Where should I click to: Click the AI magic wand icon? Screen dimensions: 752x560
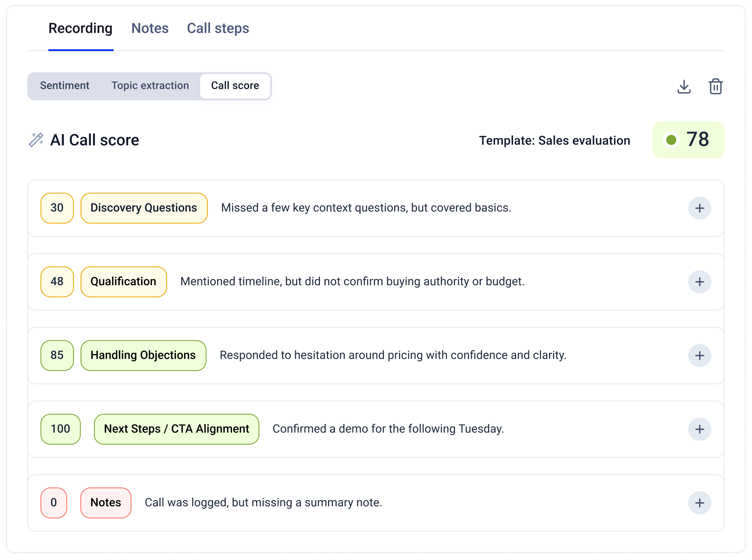[36, 140]
